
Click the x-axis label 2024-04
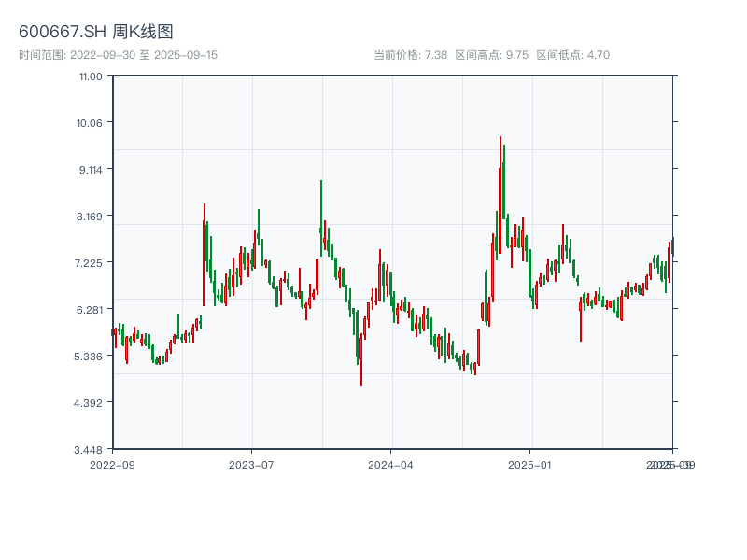click(390, 465)
